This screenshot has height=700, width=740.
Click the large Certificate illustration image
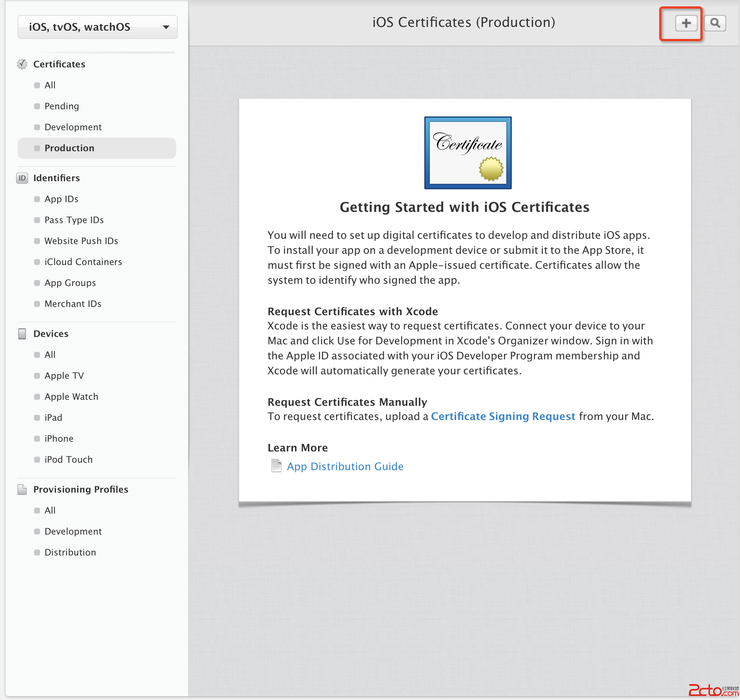(x=468, y=152)
